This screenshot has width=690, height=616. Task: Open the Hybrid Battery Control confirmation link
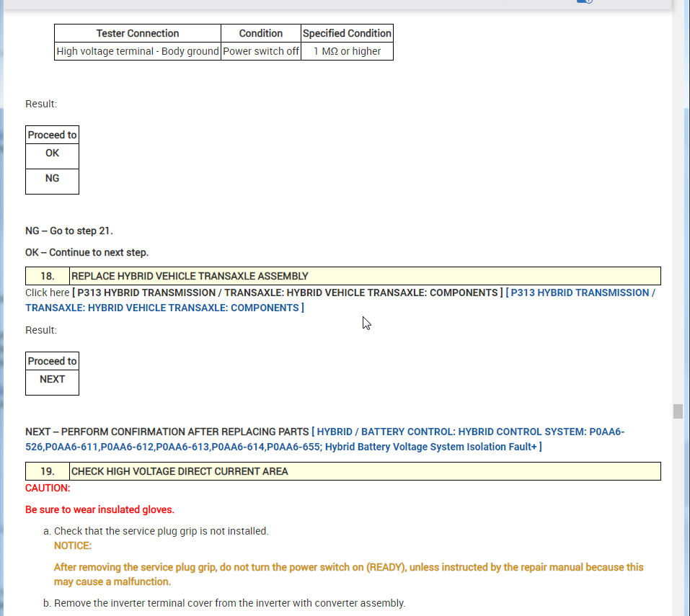324,439
